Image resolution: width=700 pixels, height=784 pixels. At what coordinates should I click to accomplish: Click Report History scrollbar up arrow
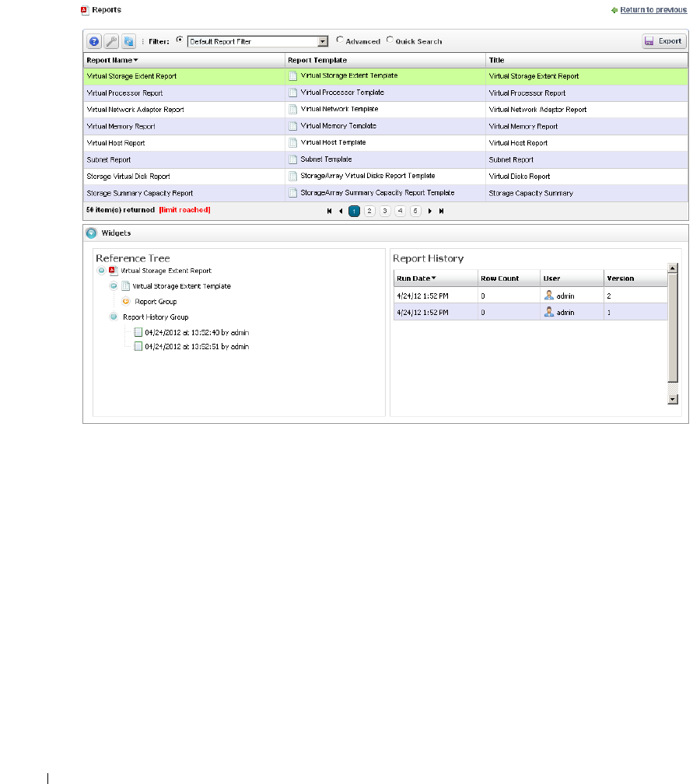pos(673,268)
